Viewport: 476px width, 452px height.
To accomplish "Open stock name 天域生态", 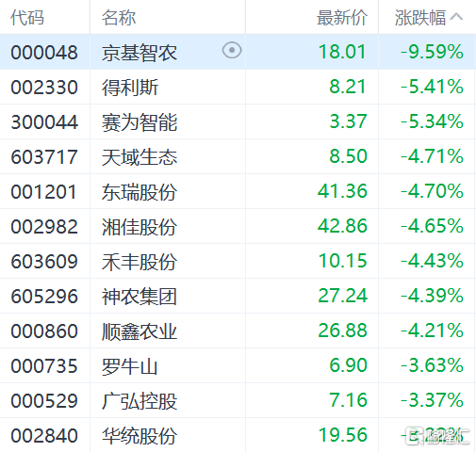I will 140,156.
